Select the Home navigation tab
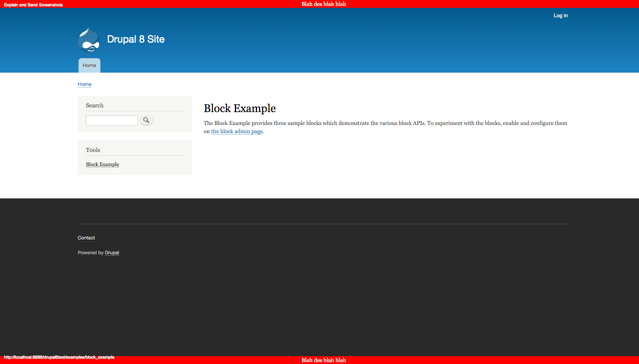Image resolution: width=639 pixels, height=364 pixels. click(89, 66)
